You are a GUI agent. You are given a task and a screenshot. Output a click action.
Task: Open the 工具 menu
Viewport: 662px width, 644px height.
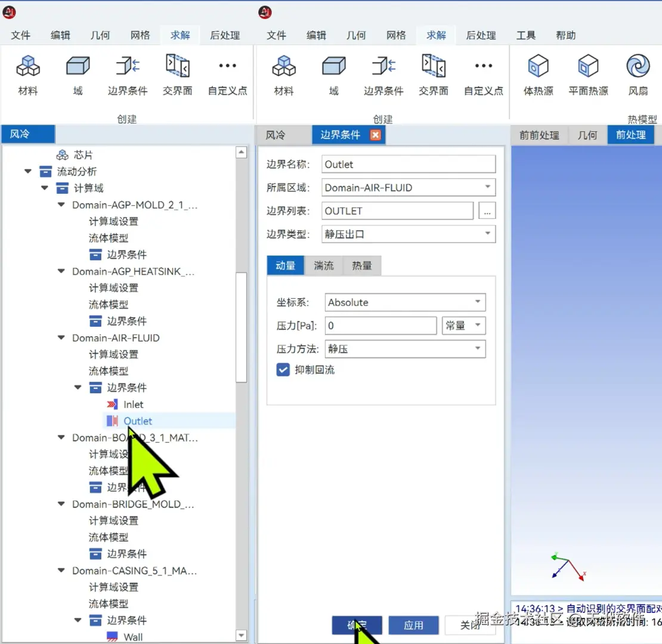pos(525,35)
